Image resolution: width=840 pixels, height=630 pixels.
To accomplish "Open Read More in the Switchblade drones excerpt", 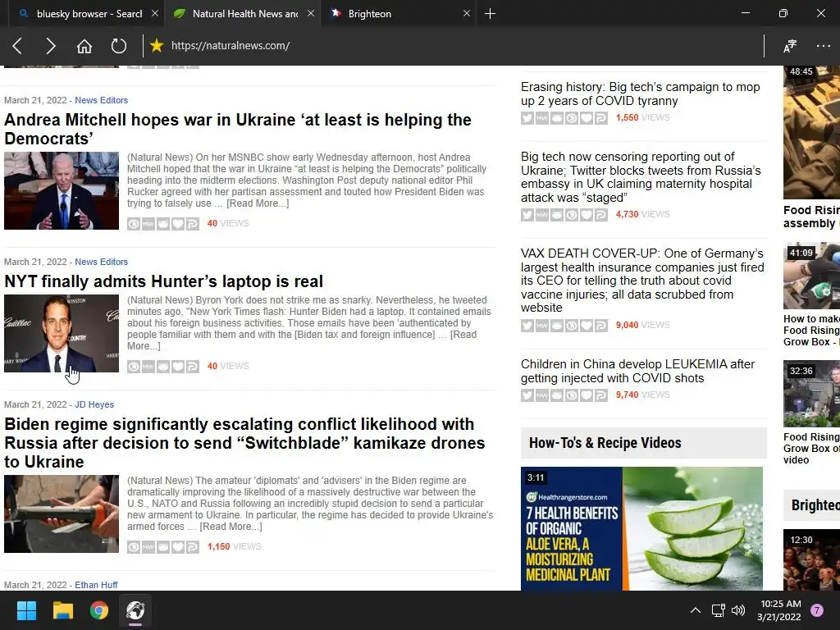I will point(231,527).
